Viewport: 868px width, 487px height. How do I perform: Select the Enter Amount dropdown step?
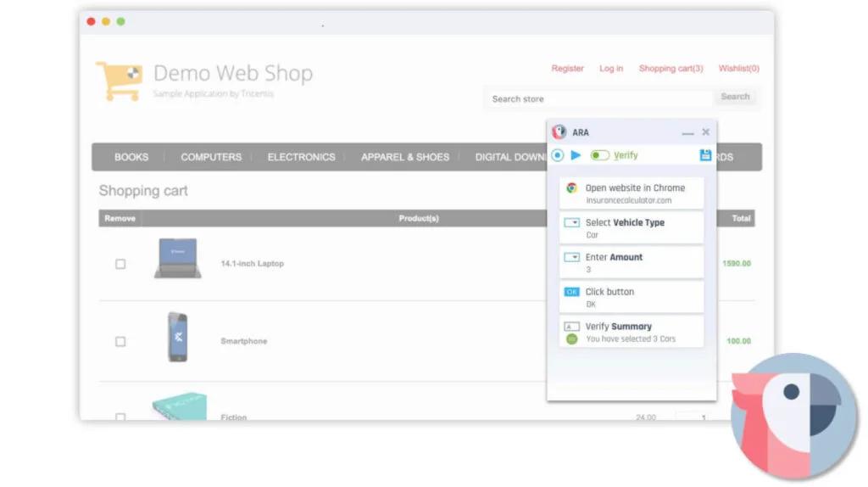tap(632, 262)
